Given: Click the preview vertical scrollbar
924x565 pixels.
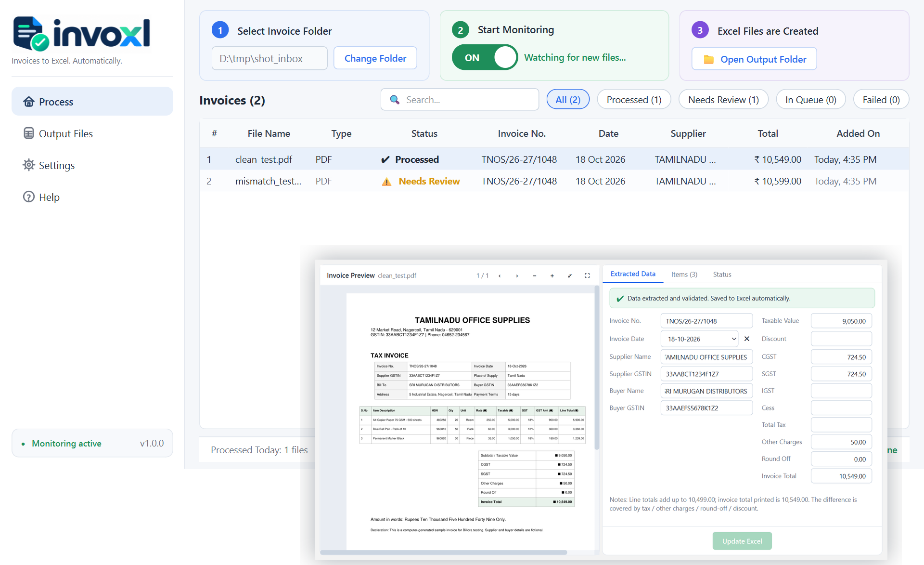Looking at the screenshot, I should coord(597,368).
